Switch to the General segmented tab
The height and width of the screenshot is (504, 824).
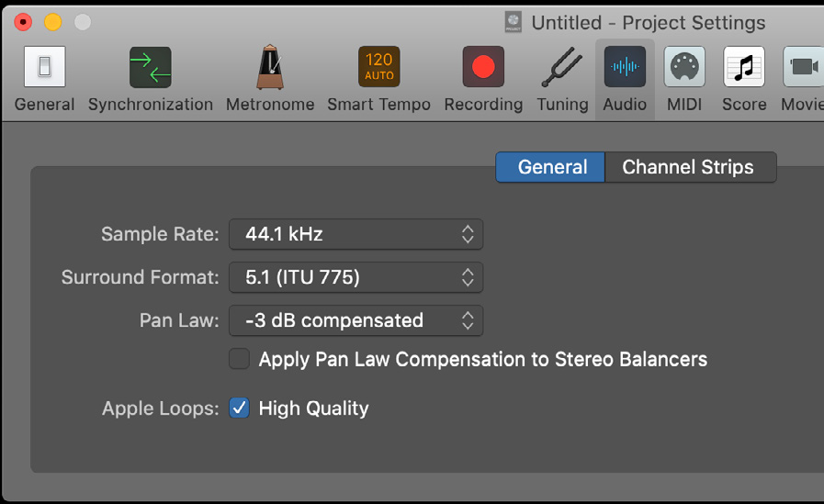click(x=550, y=167)
